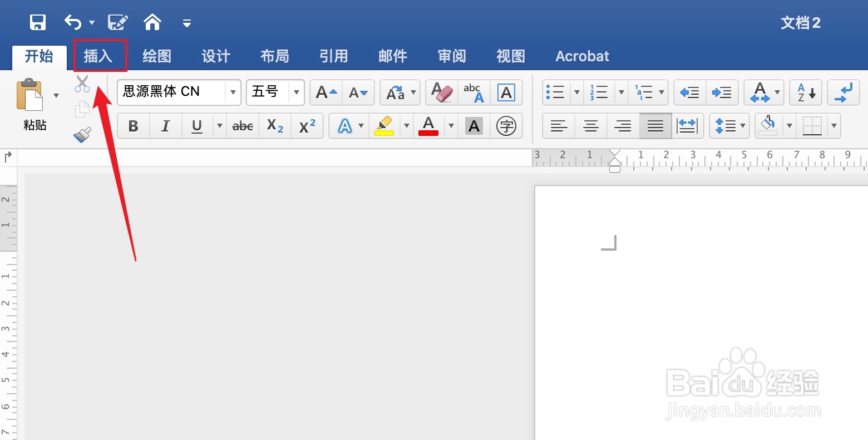Toggle character shading
Viewport: 868px width, 440px height.
[x=474, y=126]
